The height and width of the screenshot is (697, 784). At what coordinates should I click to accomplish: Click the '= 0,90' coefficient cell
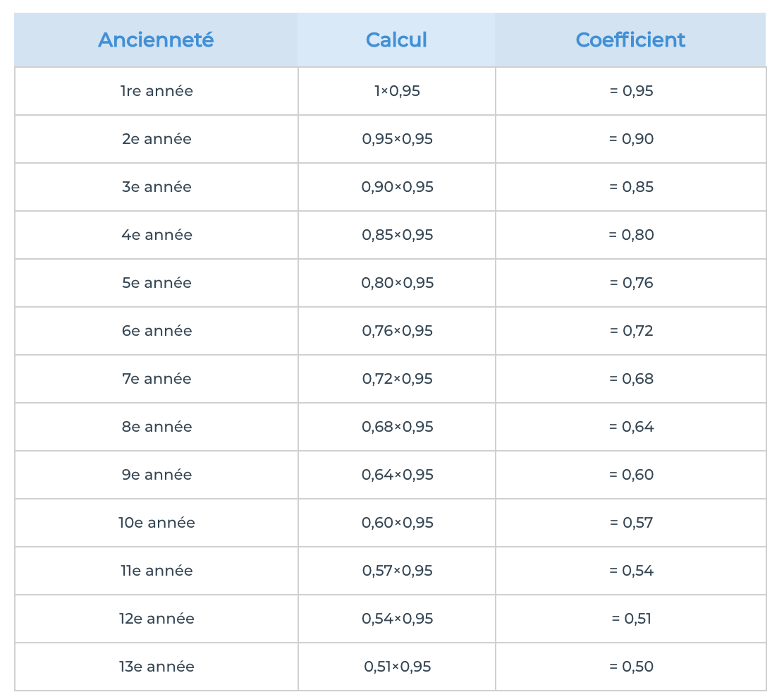click(x=631, y=139)
